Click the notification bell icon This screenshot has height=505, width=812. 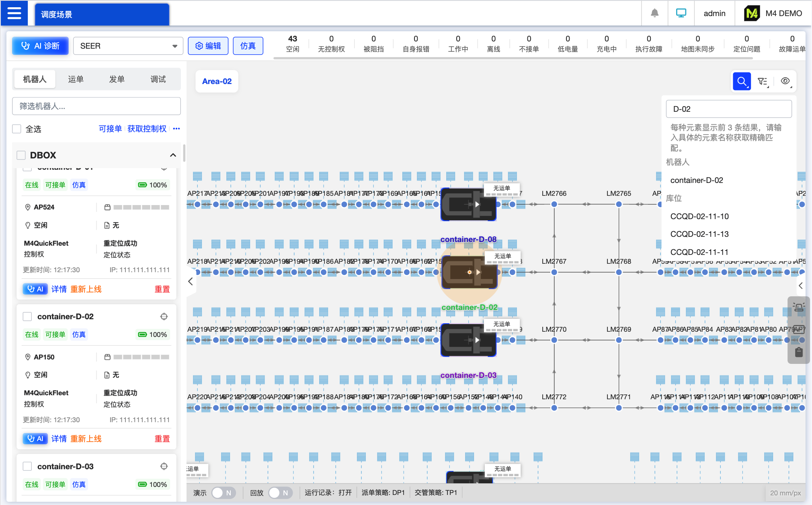tap(654, 13)
